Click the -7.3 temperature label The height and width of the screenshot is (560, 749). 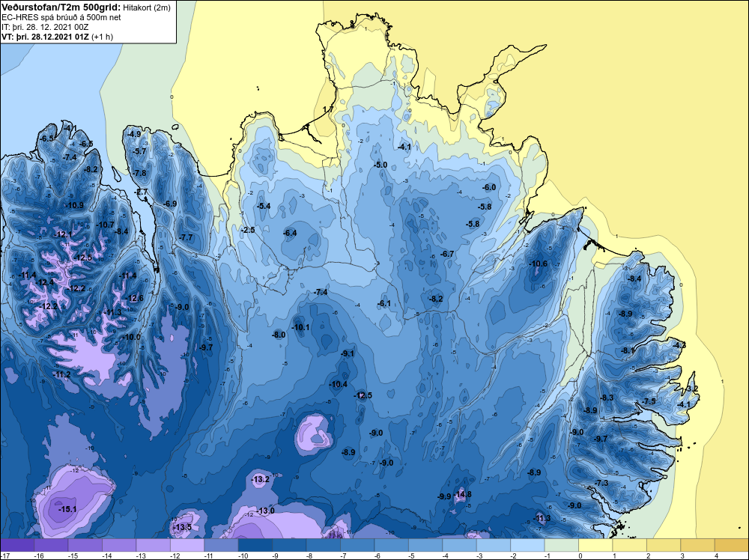coord(601,483)
